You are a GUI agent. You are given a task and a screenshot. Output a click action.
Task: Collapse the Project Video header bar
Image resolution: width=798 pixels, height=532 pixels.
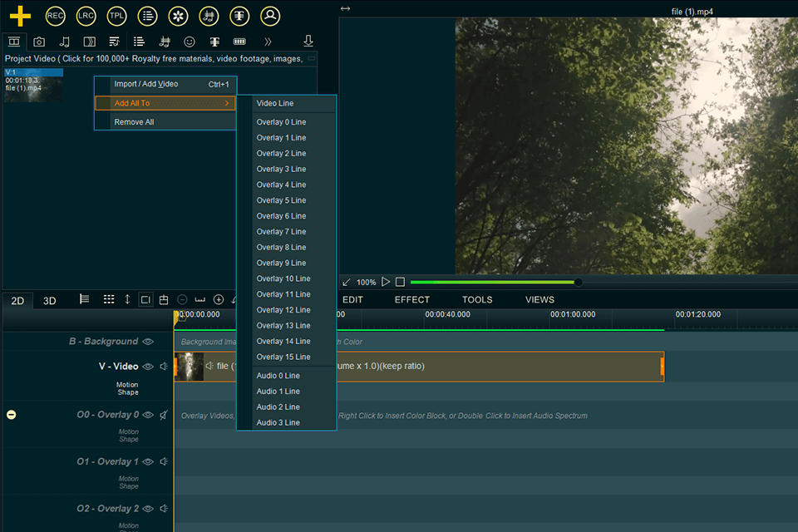pyautogui.click(x=312, y=58)
